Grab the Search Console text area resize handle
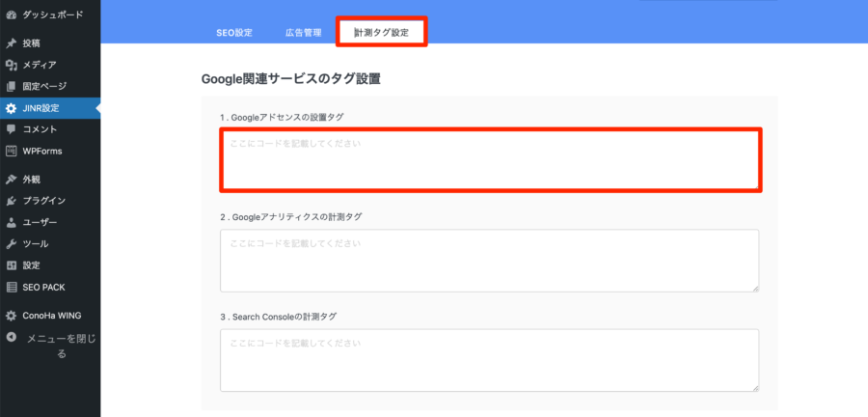Viewport: 868px width, 417px height. (x=755, y=389)
